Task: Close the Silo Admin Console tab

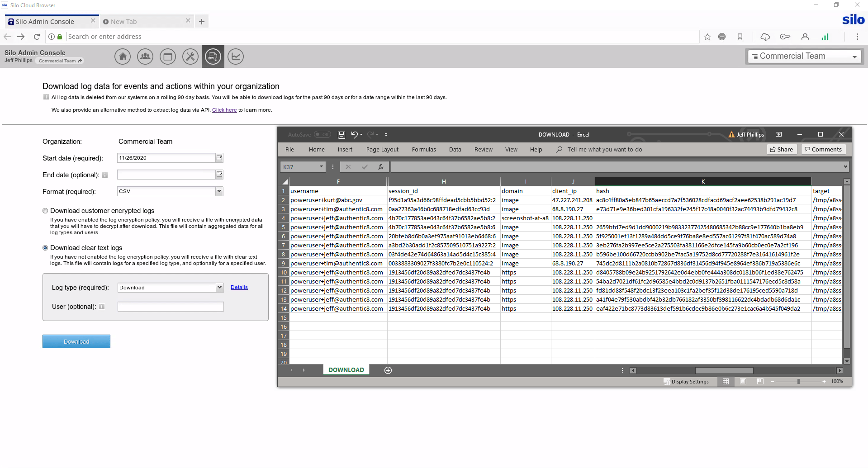Action: tap(93, 21)
